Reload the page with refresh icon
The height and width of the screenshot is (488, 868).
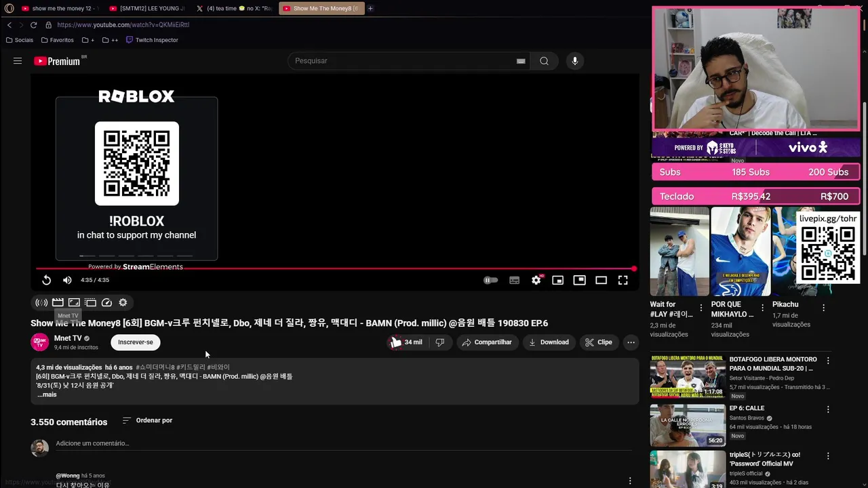33,25
